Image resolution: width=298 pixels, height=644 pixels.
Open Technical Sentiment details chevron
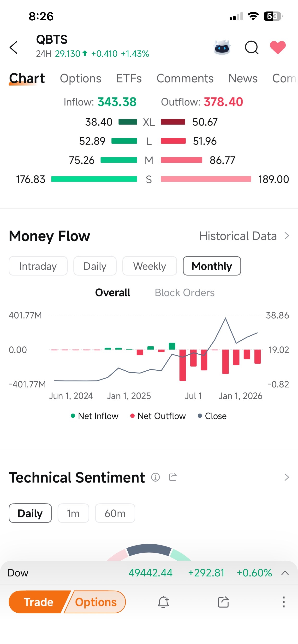[x=287, y=477]
